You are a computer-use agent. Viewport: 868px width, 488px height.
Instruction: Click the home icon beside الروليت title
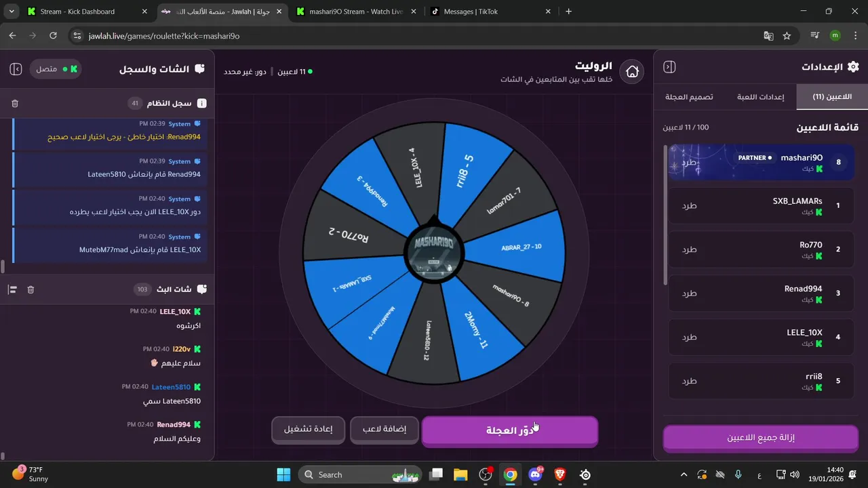(x=632, y=71)
